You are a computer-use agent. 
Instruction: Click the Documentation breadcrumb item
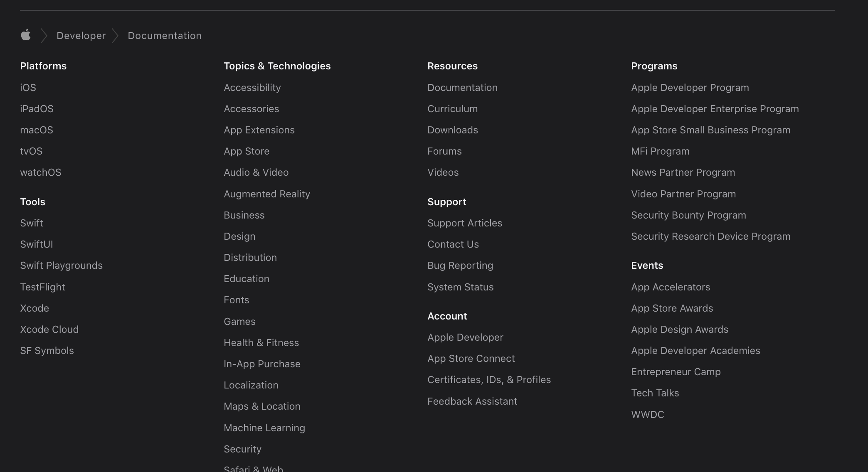coord(165,36)
